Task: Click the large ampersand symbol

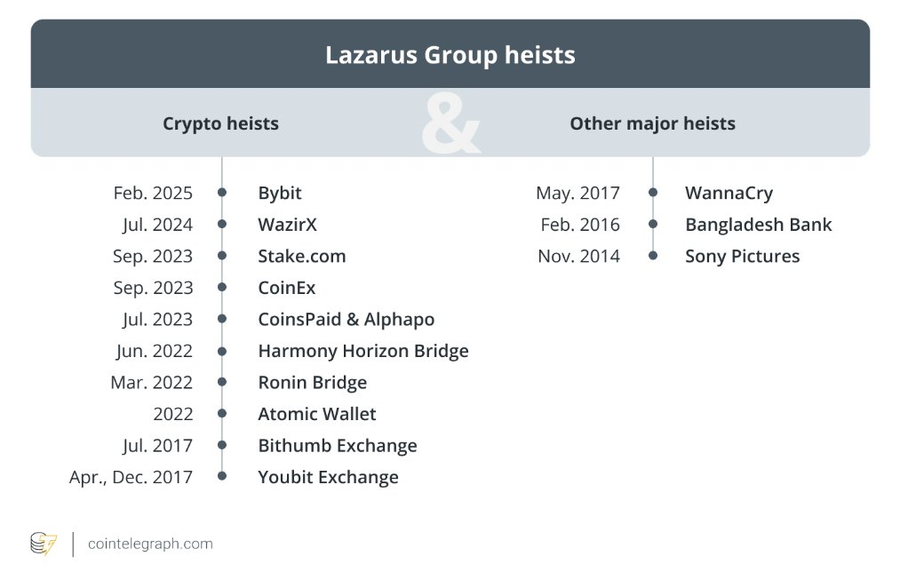Action: coord(450,123)
